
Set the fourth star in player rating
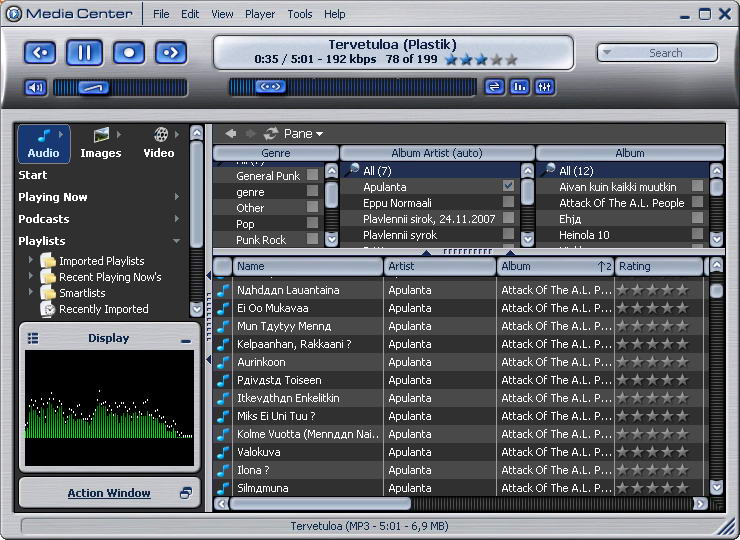click(496, 60)
